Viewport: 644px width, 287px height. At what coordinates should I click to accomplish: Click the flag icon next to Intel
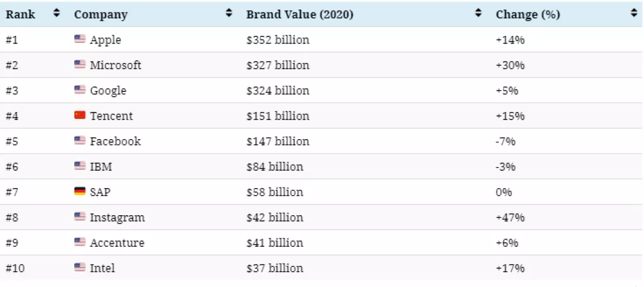(79, 267)
